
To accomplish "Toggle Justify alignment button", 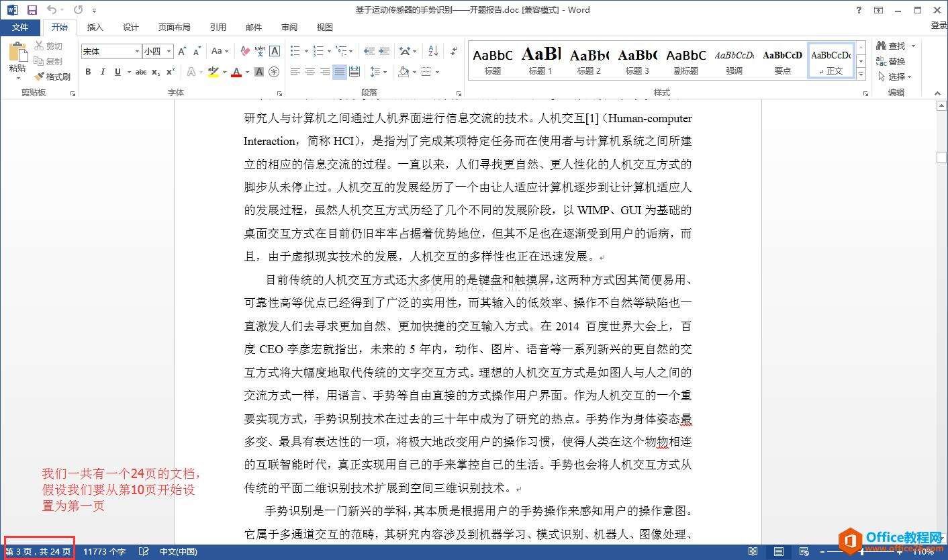I will [340, 72].
